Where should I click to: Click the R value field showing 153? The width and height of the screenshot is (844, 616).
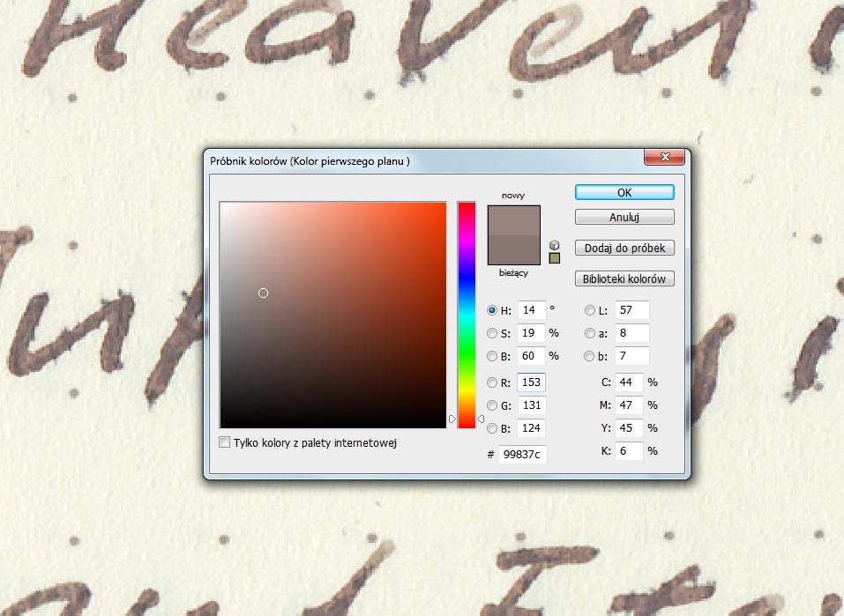point(531,382)
